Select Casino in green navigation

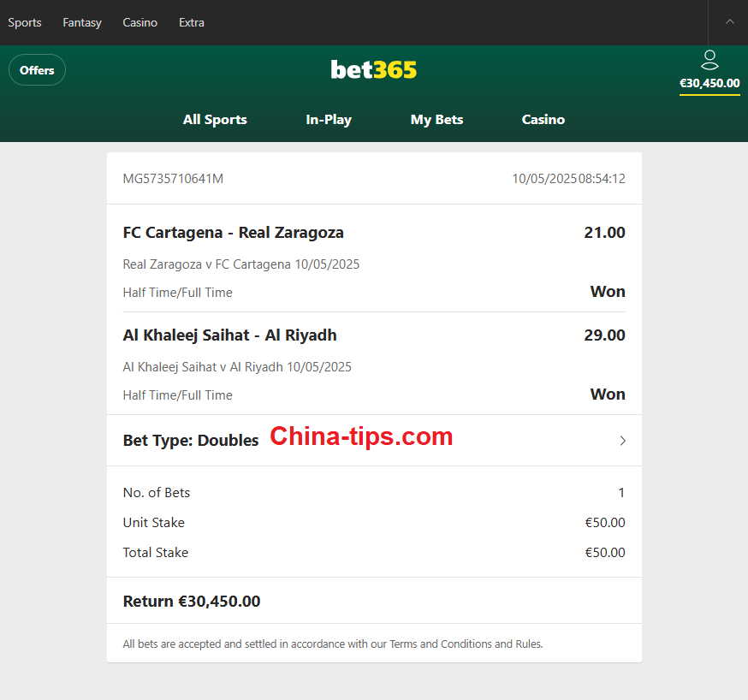click(543, 119)
